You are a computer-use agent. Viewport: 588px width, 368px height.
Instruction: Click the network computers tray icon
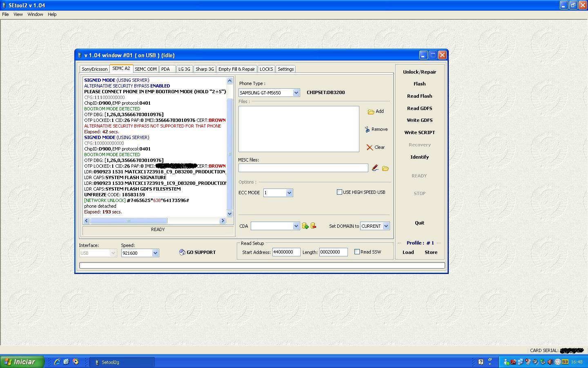click(521, 362)
